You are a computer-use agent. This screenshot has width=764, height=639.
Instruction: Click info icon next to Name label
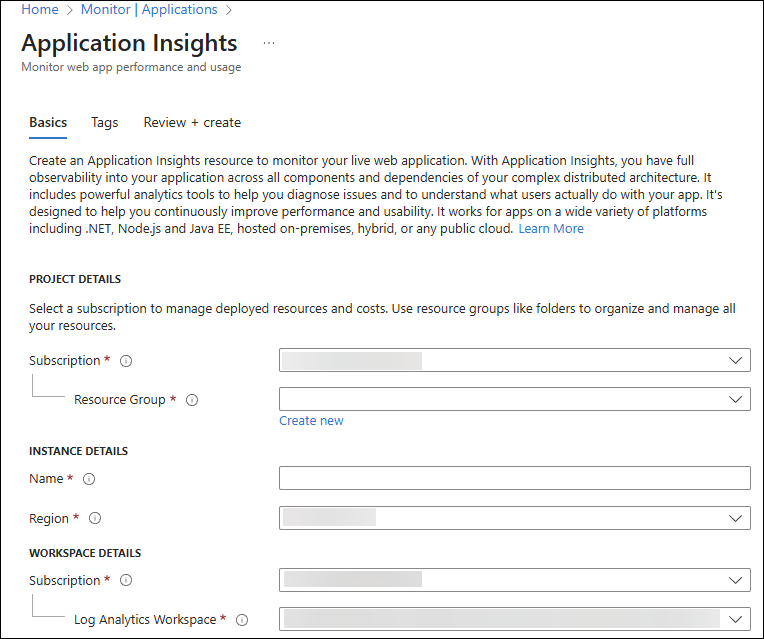[89, 479]
